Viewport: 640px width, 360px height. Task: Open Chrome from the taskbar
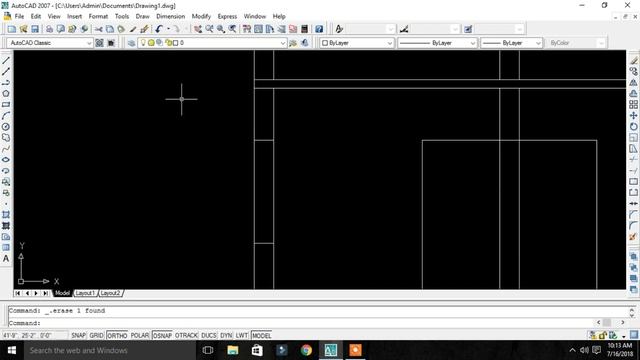pyautogui.click(x=306, y=350)
